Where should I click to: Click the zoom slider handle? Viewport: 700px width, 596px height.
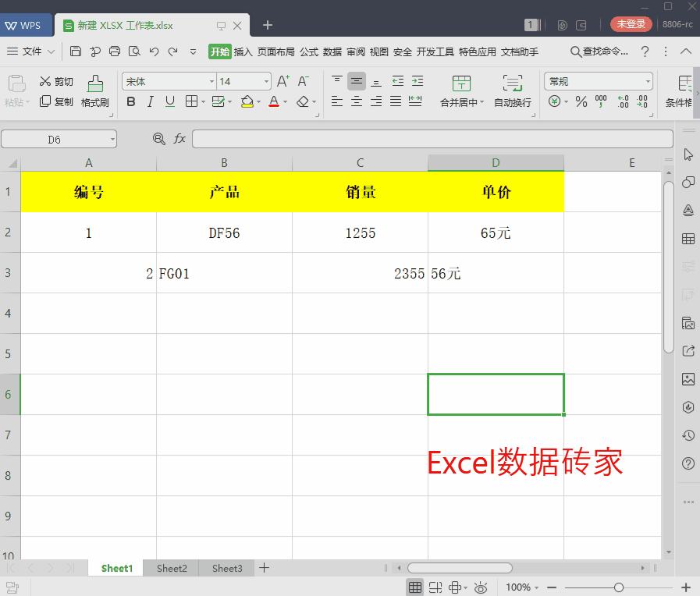coord(619,587)
